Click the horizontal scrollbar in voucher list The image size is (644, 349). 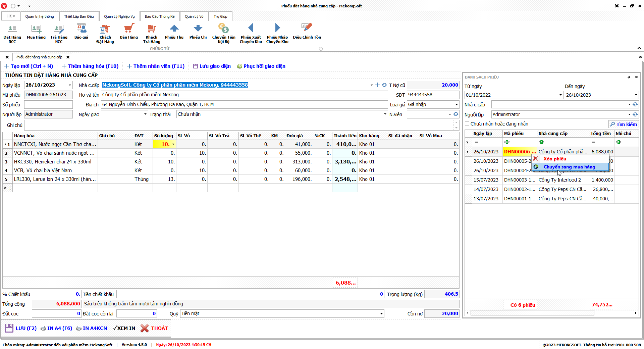click(x=532, y=313)
